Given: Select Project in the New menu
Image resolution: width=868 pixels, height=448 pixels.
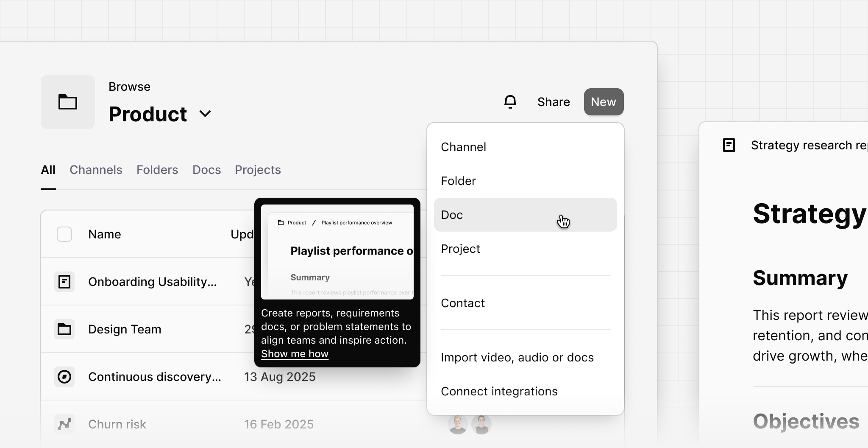Looking at the screenshot, I should coord(526,249).
